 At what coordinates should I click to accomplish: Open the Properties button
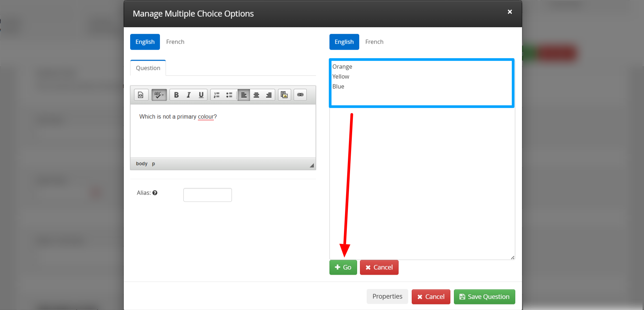coord(387,297)
